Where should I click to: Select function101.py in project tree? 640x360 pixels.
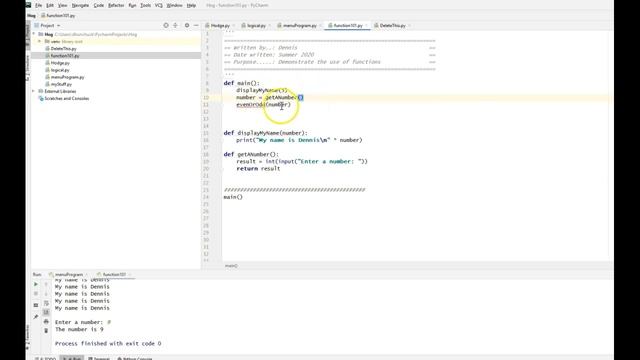65,56
